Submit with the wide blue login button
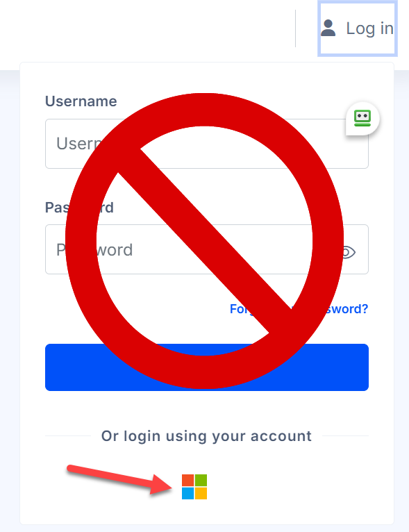 pyautogui.click(x=207, y=367)
